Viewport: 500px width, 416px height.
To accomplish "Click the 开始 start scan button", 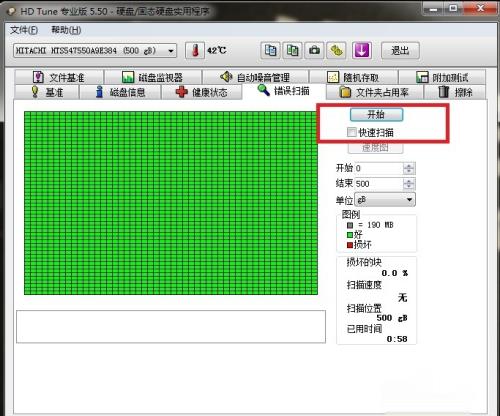I will [x=376, y=115].
